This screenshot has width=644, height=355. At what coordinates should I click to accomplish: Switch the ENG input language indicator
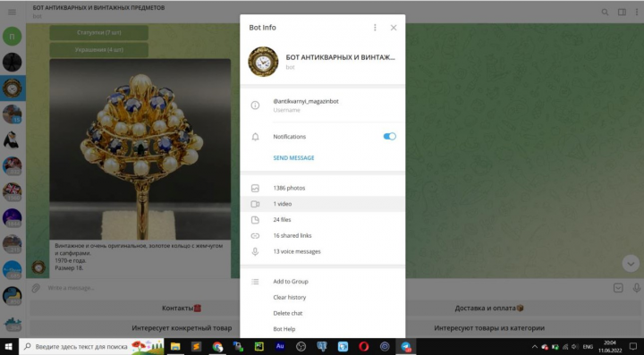(x=588, y=347)
